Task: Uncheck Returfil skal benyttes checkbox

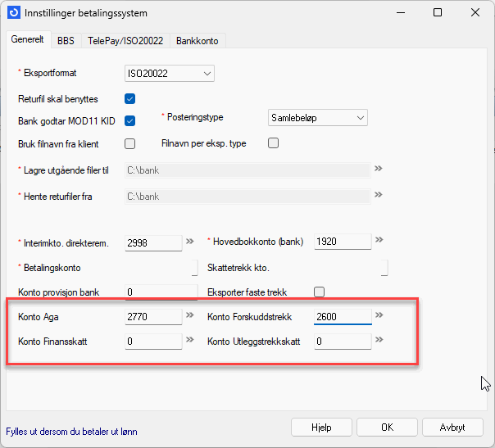Action: (x=129, y=99)
